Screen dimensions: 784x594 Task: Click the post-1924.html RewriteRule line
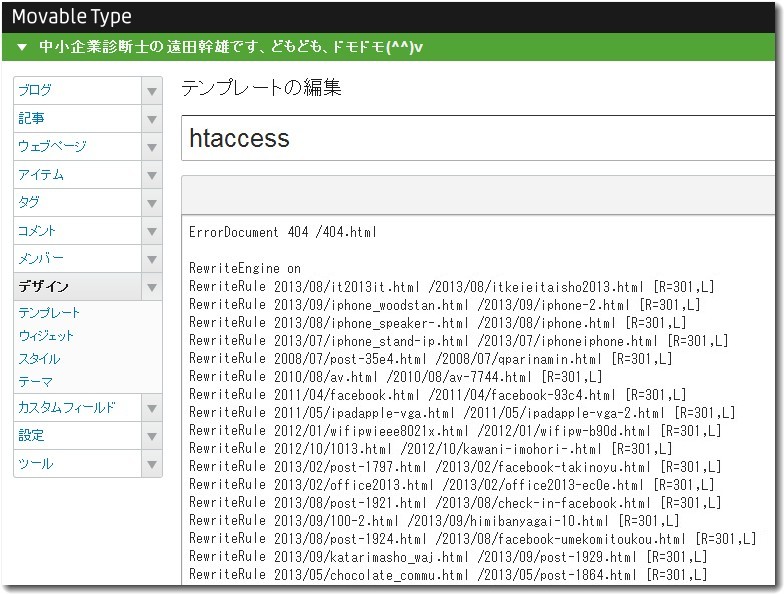(x=472, y=538)
